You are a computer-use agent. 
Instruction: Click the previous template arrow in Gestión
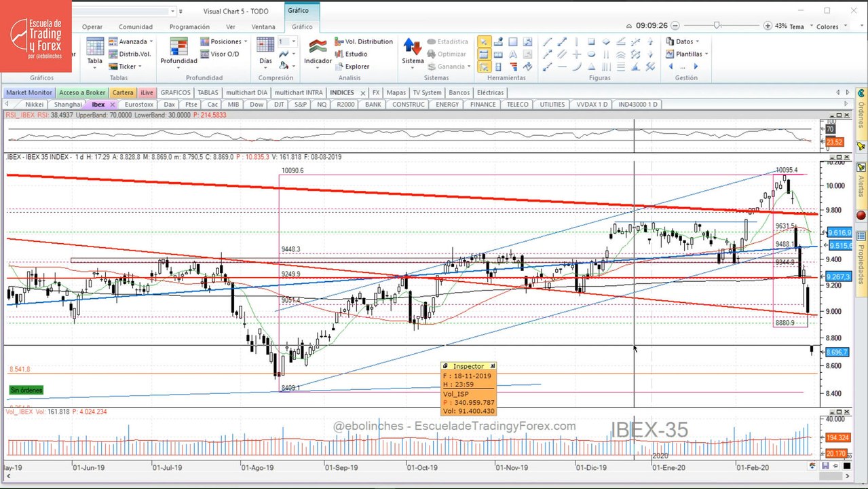click(x=671, y=67)
